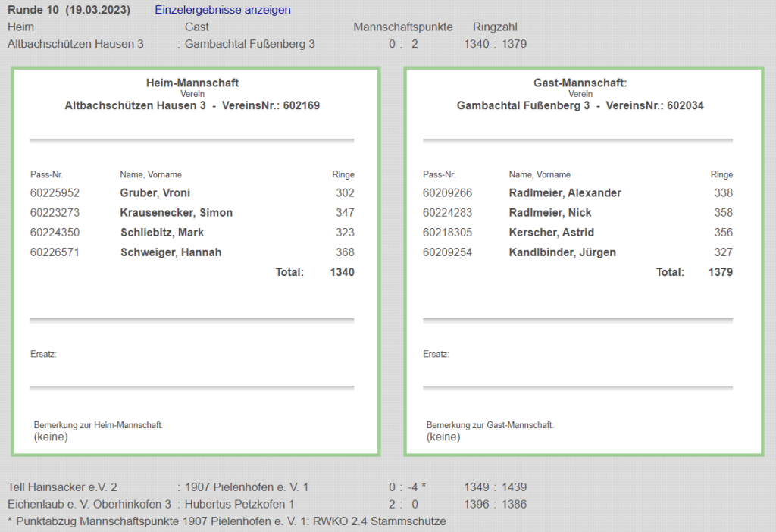Click the 'Heim-Mannschaft' panel heading

[192, 83]
